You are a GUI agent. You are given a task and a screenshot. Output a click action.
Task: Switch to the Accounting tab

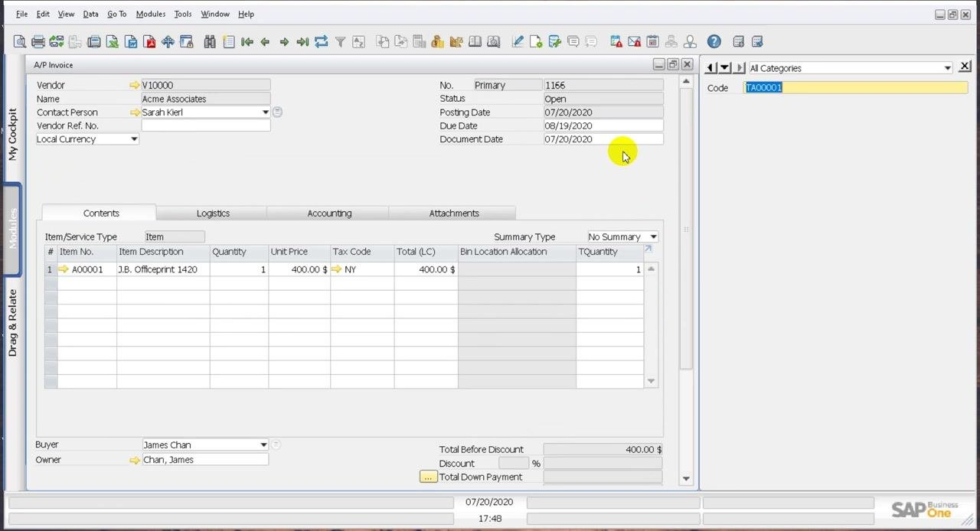click(x=329, y=213)
